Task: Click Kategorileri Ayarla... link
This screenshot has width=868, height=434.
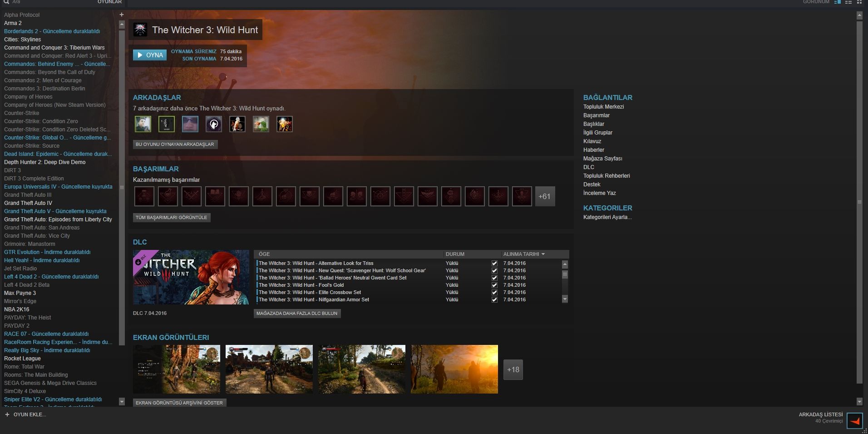Action: [607, 217]
